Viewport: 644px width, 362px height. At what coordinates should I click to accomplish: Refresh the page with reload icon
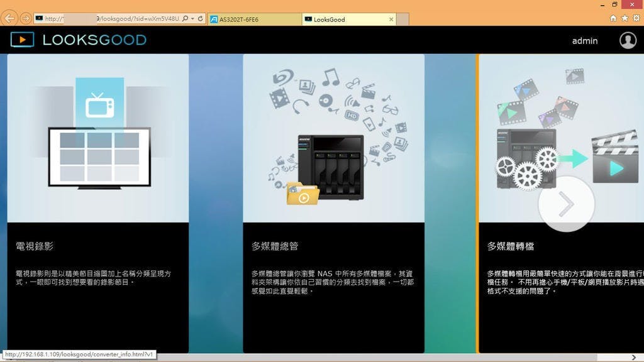(201, 19)
